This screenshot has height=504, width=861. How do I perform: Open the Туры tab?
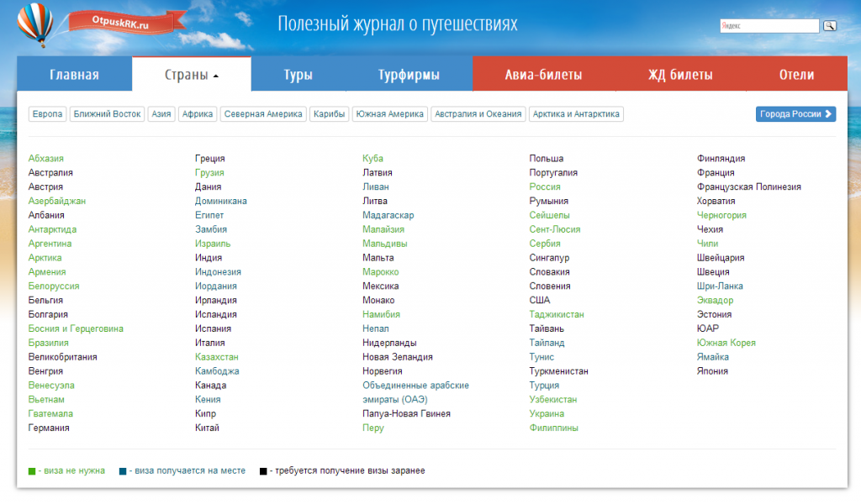coord(298,74)
